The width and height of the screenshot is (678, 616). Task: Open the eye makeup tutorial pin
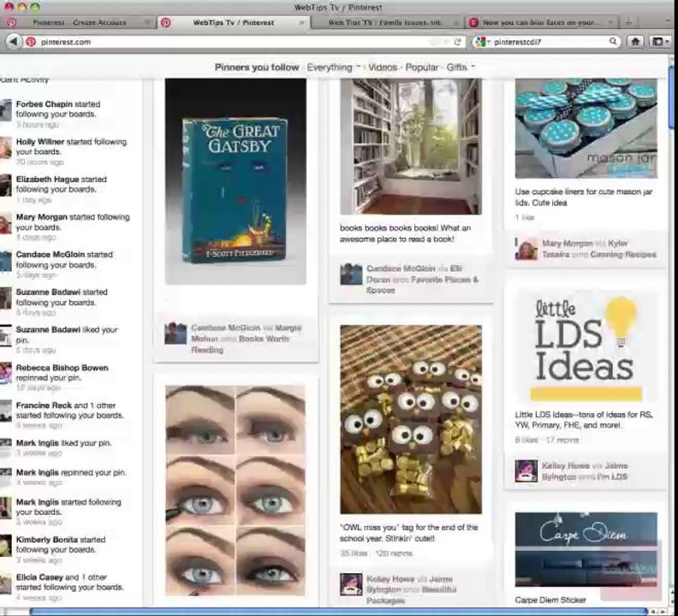235,490
